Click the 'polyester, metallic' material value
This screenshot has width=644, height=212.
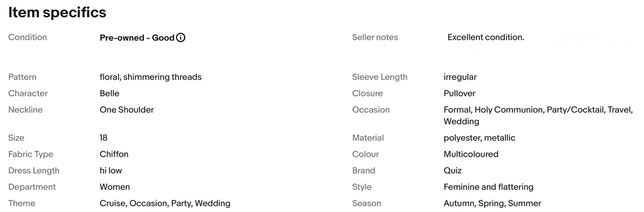pos(480,138)
